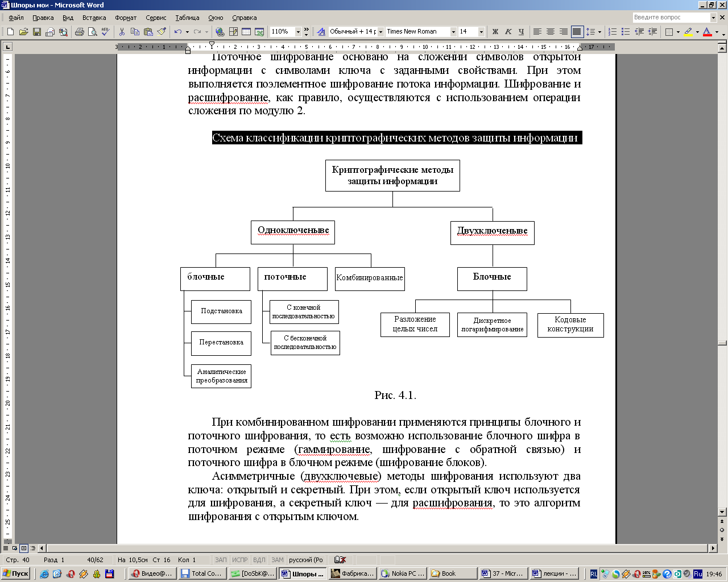This screenshot has height=582, width=728.
Task: Run the spelling check ABC icon
Action: (x=105, y=32)
